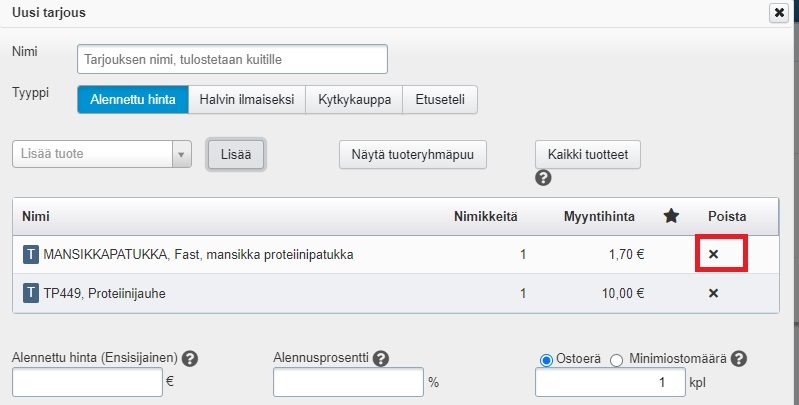Remove MANSIKKAPATUKKA row with X icon
Screen dimensions: 799x405
pos(713,255)
